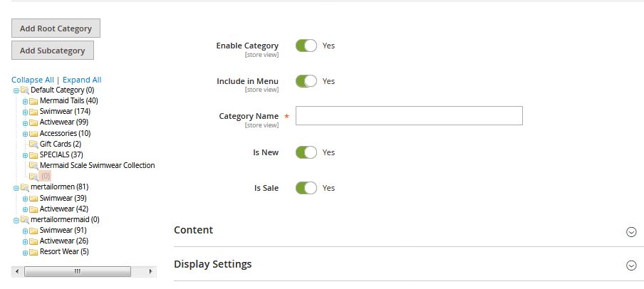
Task: Click the Mermaid Scale Swimwear Collection folder icon
Action: [33, 166]
